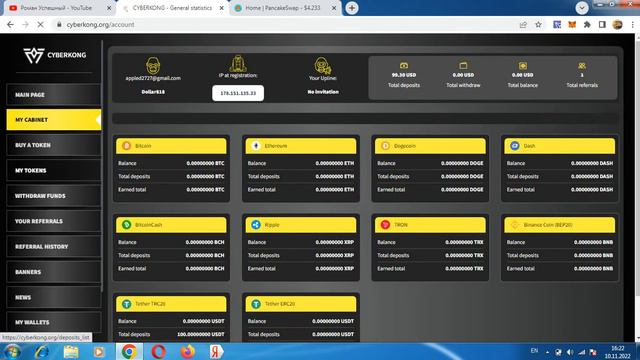Screen dimensions: 640x360
Task: Open Firefox from the taskbar
Action: click(x=187, y=351)
